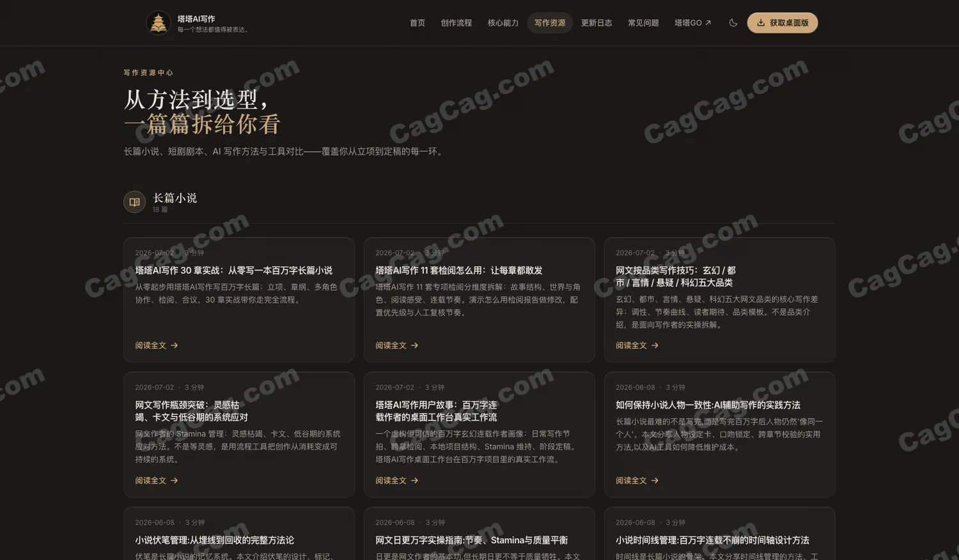The image size is (959, 560).
Task: Select 核心能力 in the top nav
Action: (x=503, y=23)
